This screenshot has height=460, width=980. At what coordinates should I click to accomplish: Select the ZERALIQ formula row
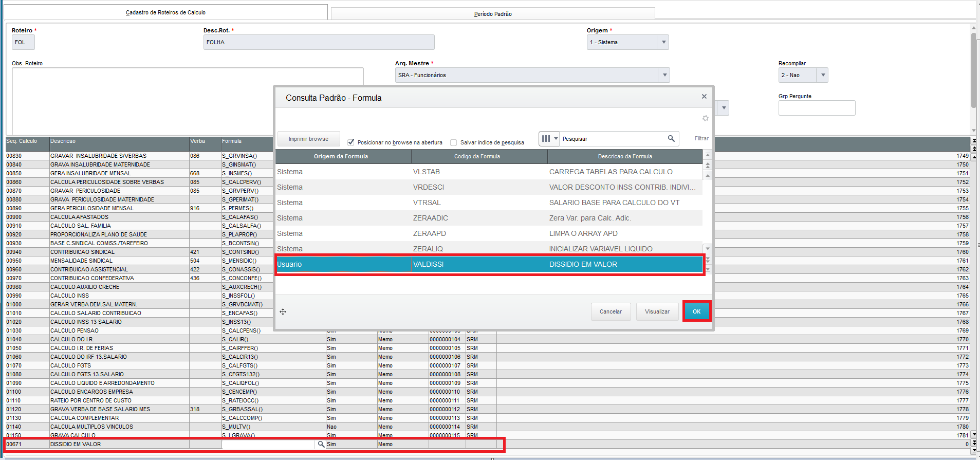(x=489, y=249)
